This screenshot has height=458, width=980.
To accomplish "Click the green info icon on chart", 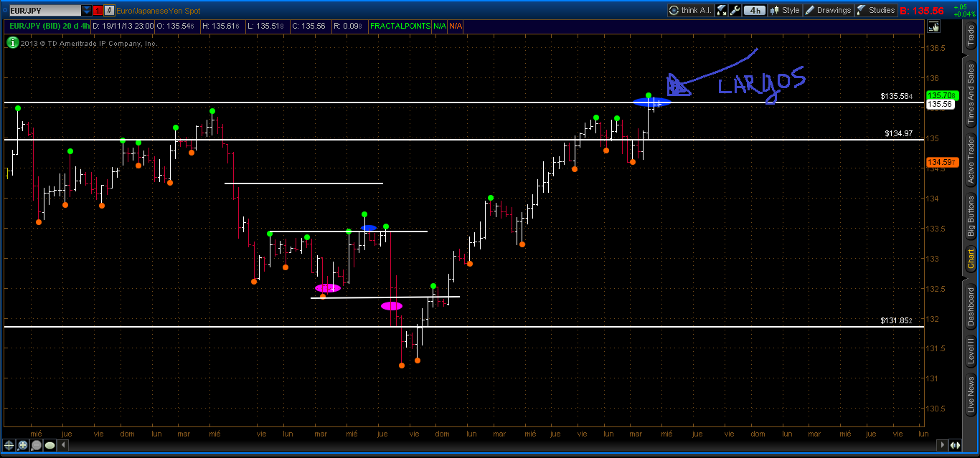I will click(x=12, y=43).
